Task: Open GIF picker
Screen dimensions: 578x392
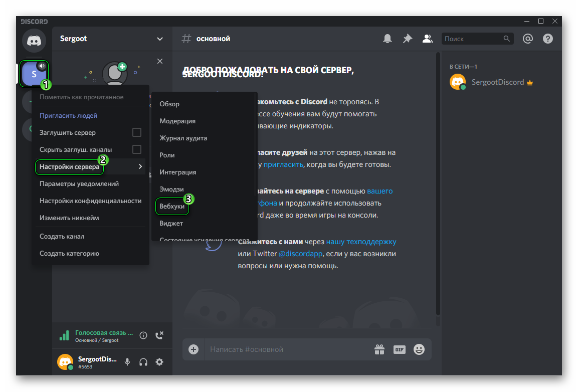Action: click(399, 349)
